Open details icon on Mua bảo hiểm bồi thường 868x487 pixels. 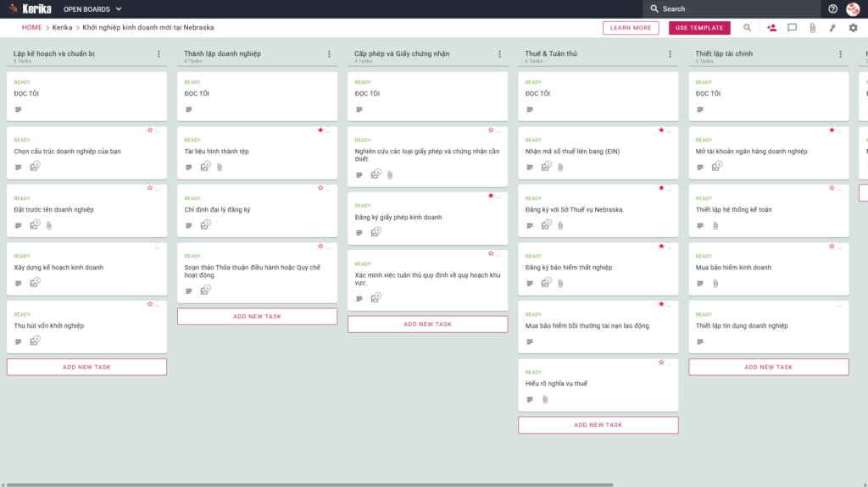(530, 341)
